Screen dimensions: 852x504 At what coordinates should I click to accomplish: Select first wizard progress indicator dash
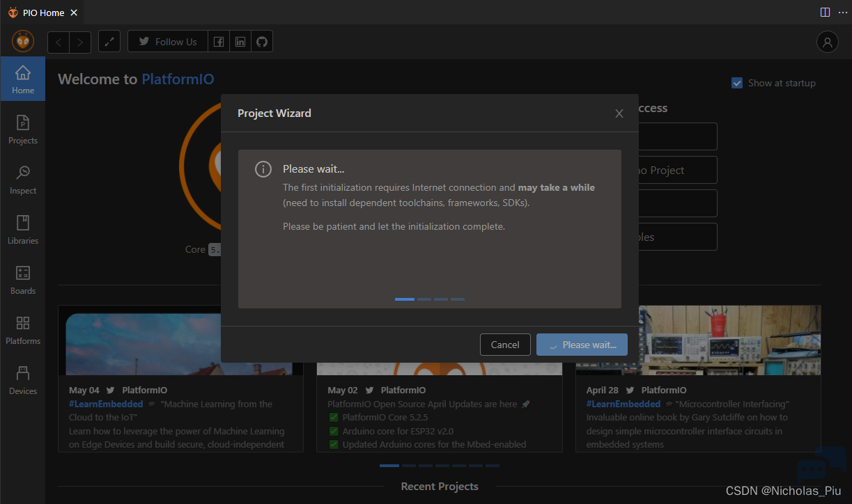[405, 299]
